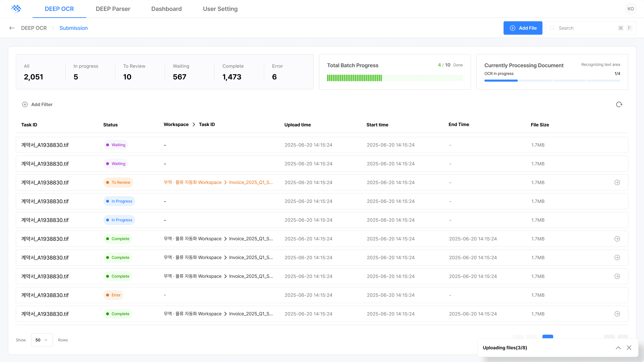Screen dimensions: 644x362
Task: Click the back arrow next to DEEP OCR
Action: click(x=12, y=28)
